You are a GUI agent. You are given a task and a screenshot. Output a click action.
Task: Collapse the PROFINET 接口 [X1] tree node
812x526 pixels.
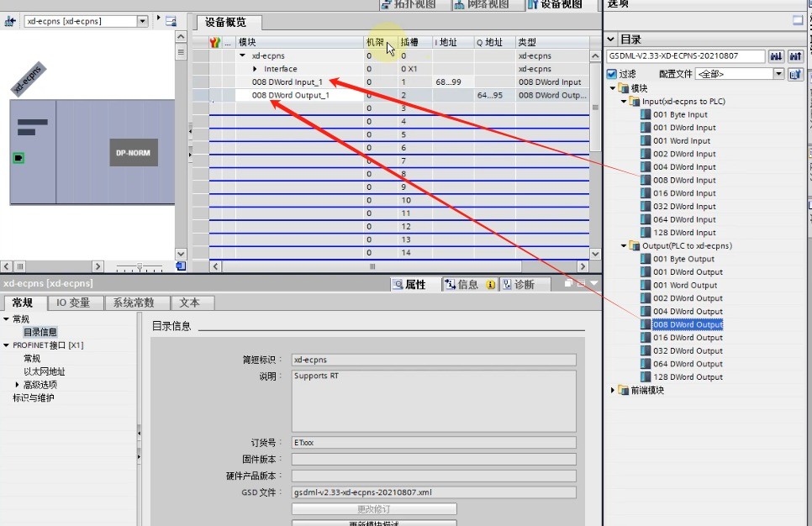6,345
